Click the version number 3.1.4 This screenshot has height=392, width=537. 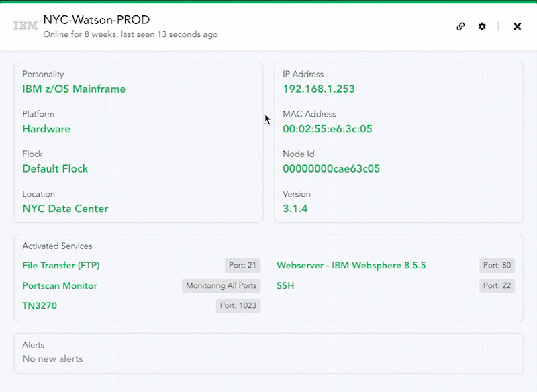[x=295, y=209]
